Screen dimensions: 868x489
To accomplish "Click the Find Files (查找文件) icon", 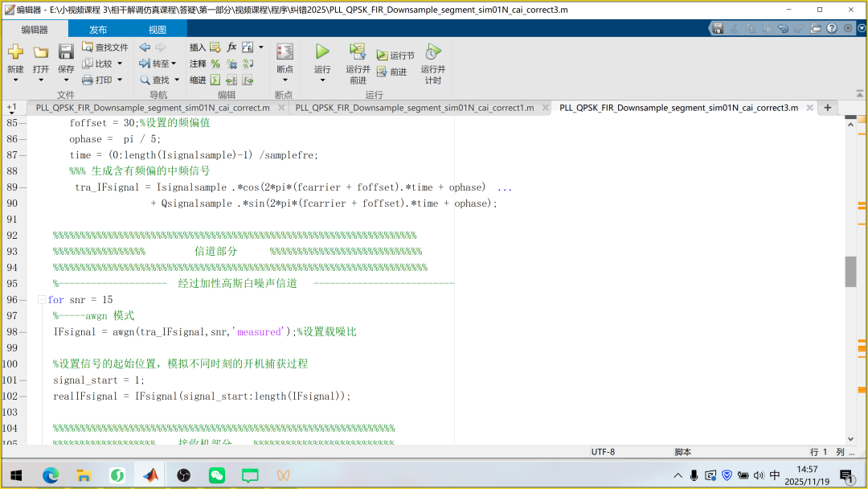I will click(88, 47).
